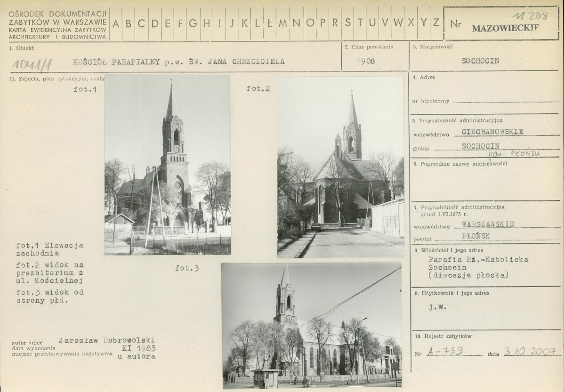This screenshot has height=392, width=564.
Task: Click the MAZOWIECKIE stamp
Action: click(506, 28)
